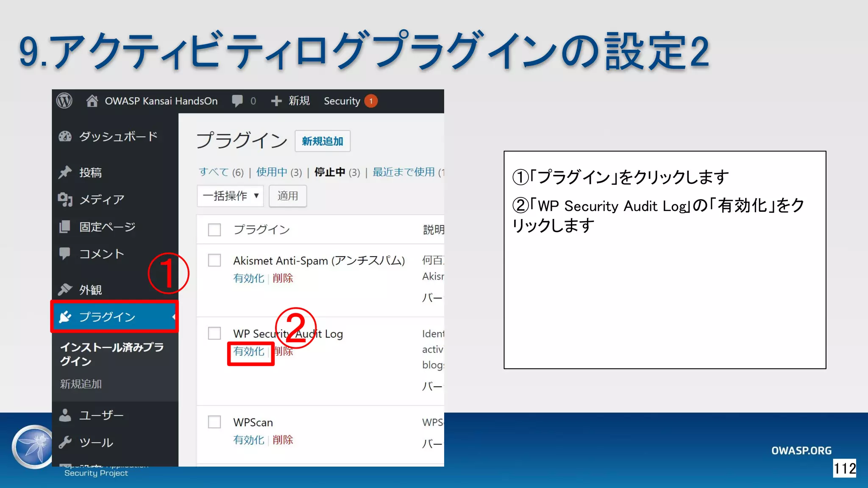Click the コメント speech bubble icon in sidebar
The width and height of the screenshot is (868, 488).
(x=65, y=254)
